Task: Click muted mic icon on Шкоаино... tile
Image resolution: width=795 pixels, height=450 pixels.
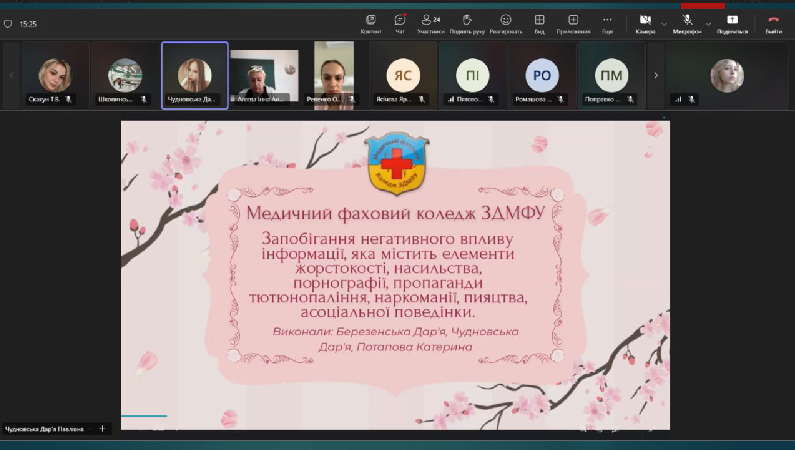Action: [x=143, y=99]
